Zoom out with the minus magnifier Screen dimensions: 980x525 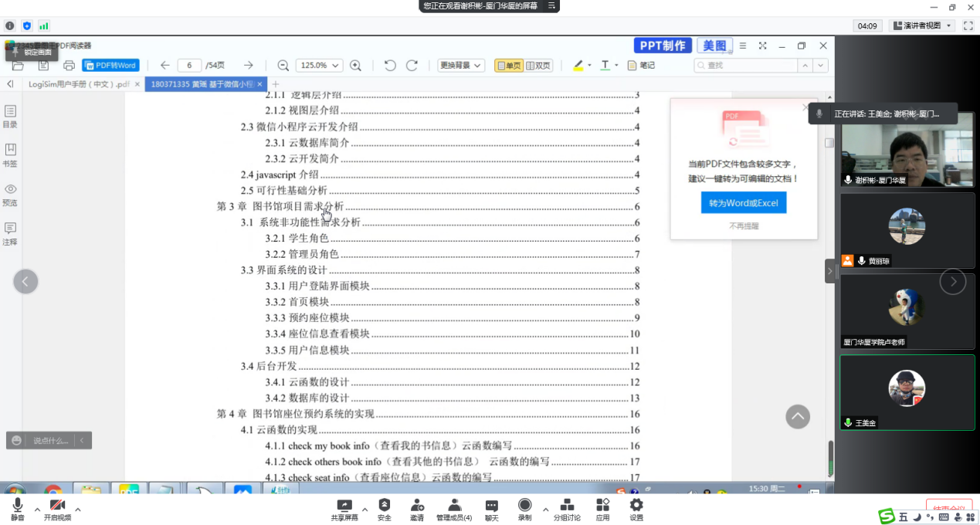(283, 66)
